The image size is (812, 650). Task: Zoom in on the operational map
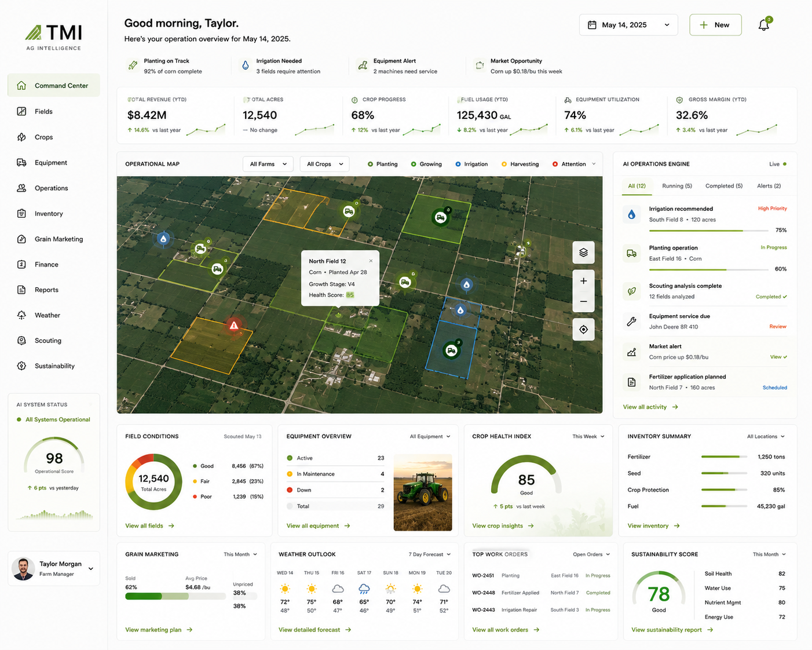point(583,281)
